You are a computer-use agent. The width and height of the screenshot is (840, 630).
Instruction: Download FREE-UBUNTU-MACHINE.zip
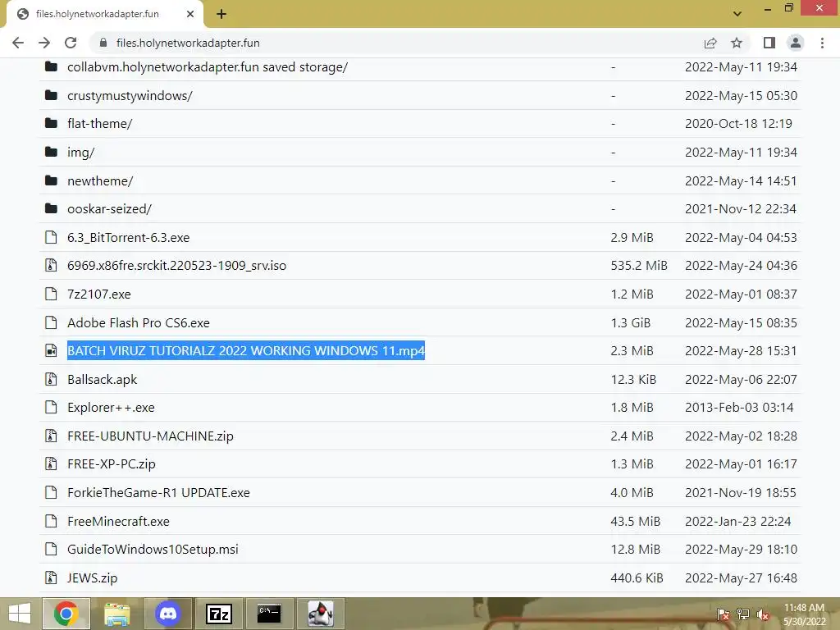click(x=151, y=436)
